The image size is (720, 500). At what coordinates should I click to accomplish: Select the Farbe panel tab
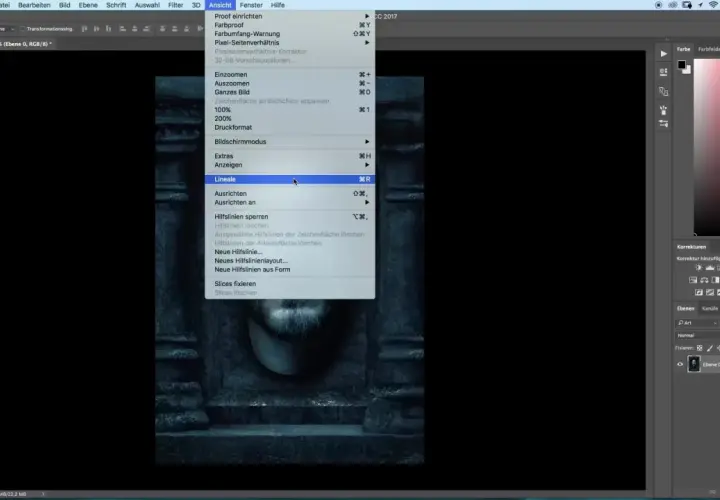(x=683, y=49)
